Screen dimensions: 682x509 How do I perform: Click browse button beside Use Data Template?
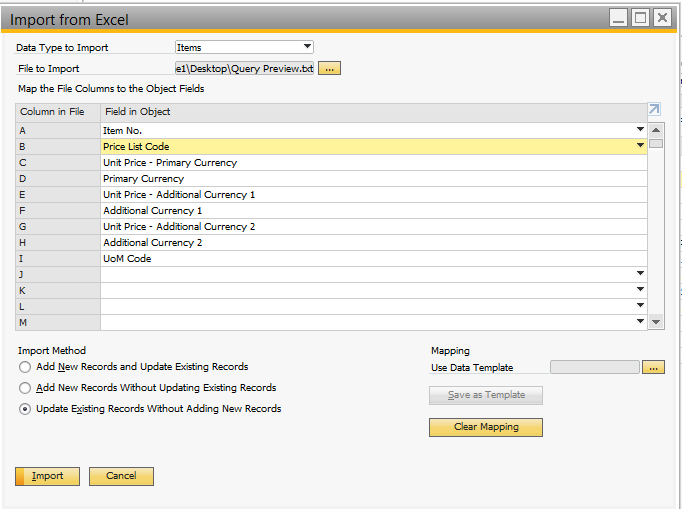(653, 367)
